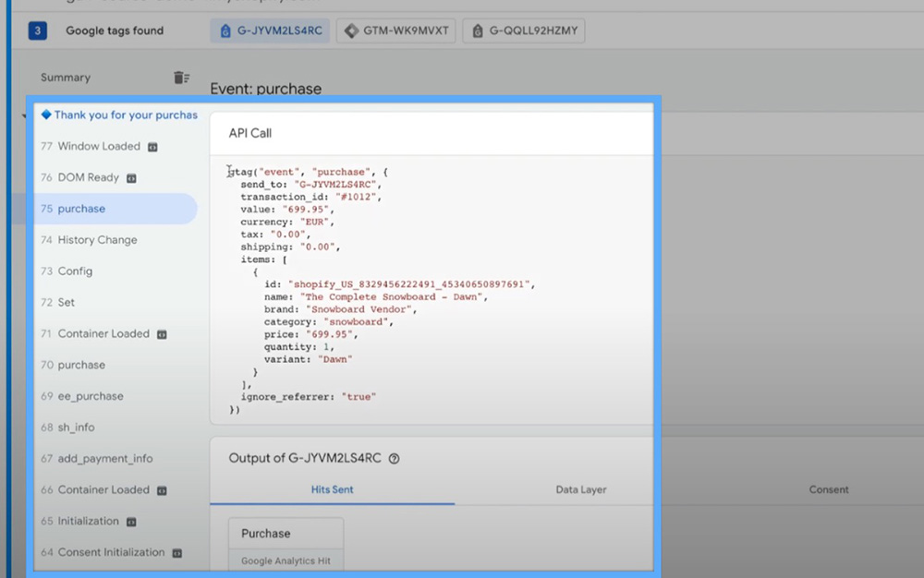924x578 pixels.
Task: Switch to the Consent tab
Action: click(829, 489)
